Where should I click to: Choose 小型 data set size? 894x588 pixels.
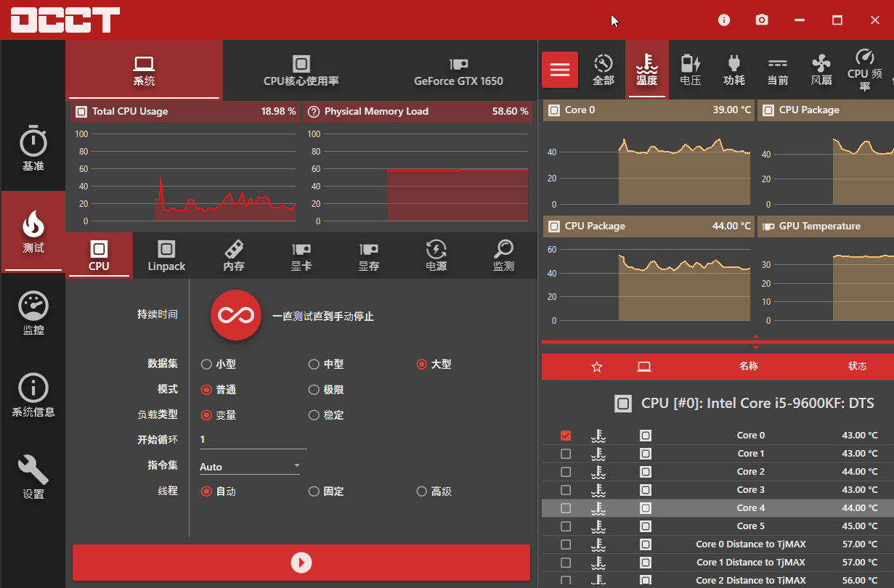click(x=219, y=364)
